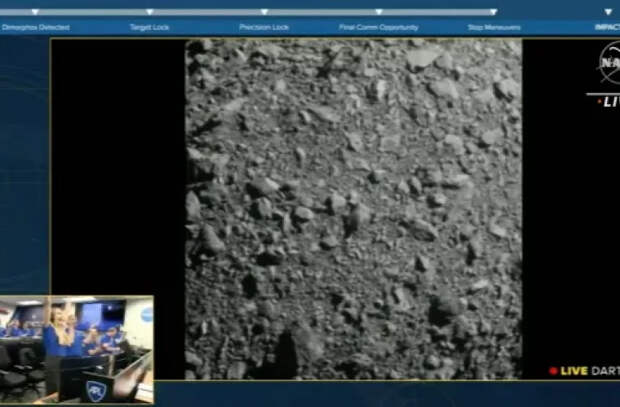Select the 'Stop Maneuvers' label text
The width and height of the screenshot is (620, 407).
tap(494, 27)
